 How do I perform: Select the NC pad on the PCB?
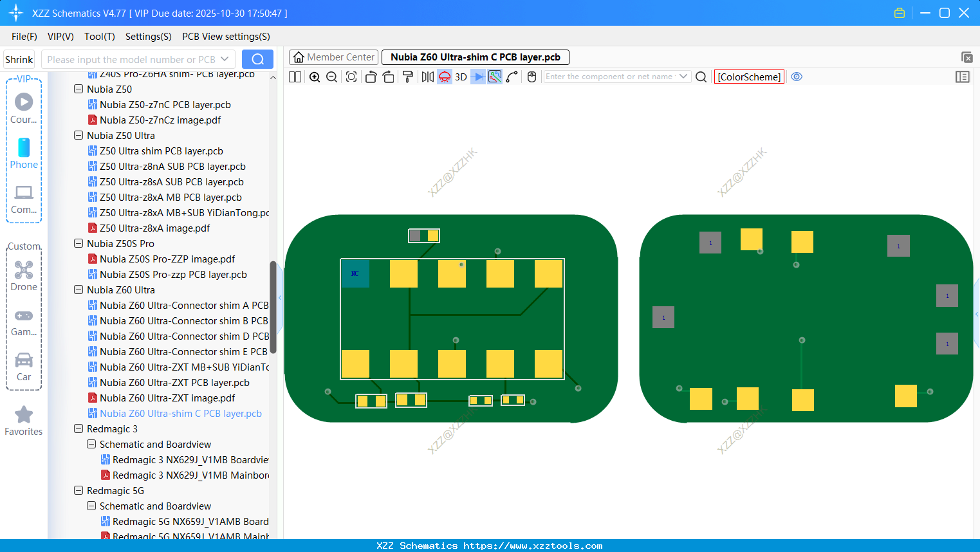355,273
